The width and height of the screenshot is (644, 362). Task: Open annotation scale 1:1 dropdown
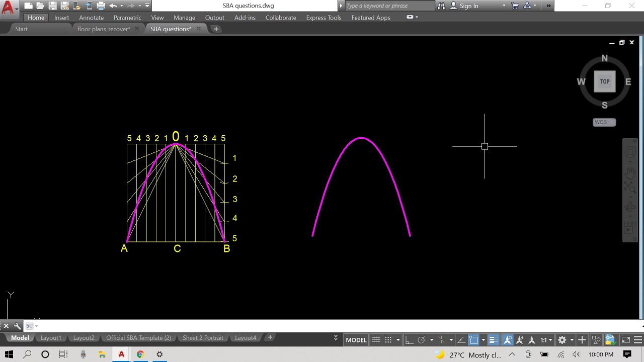click(545, 340)
